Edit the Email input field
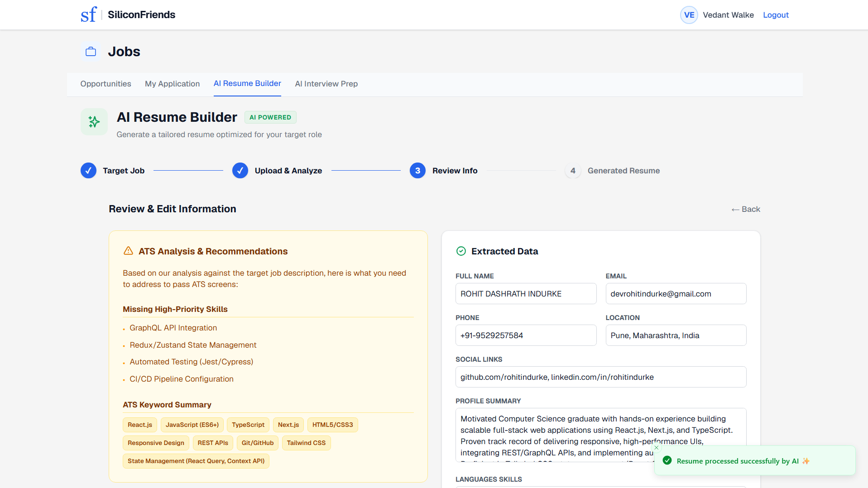Screen dimensions: 868x488 point(676,294)
